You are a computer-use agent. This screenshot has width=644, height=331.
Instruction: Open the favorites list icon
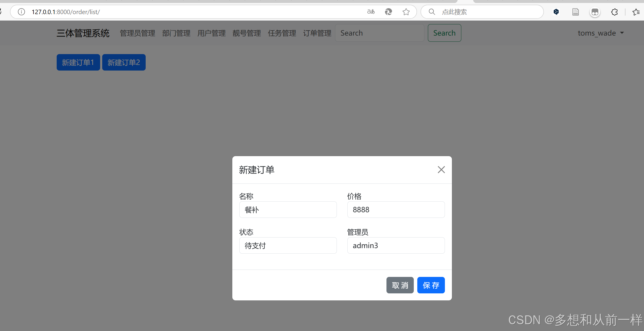[636, 12]
